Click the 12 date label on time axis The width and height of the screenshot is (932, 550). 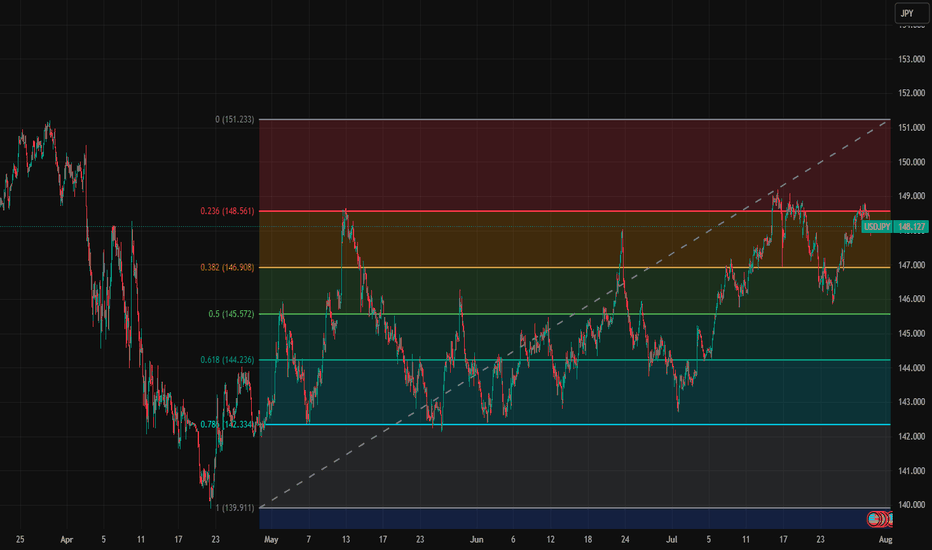[x=550, y=539]
